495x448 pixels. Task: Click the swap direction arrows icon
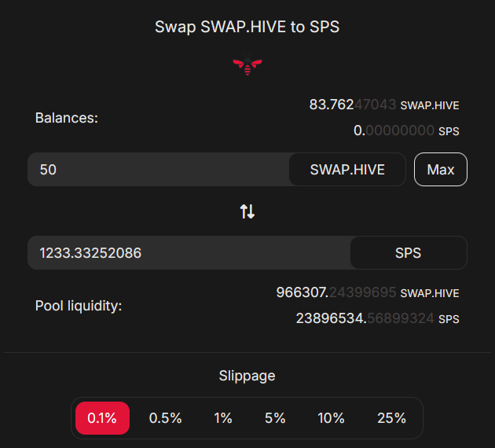[247, 211]
